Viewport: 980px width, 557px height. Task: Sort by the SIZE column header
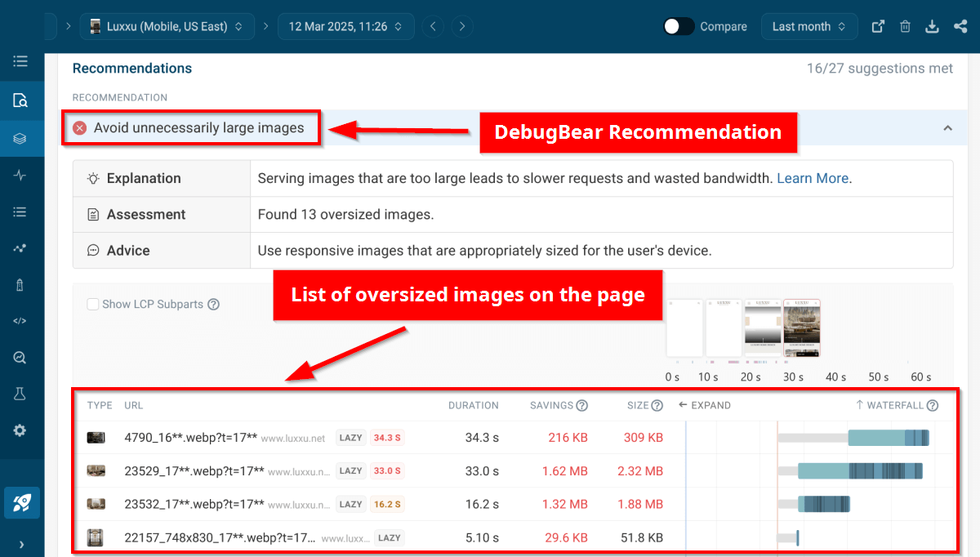point(638,405)
